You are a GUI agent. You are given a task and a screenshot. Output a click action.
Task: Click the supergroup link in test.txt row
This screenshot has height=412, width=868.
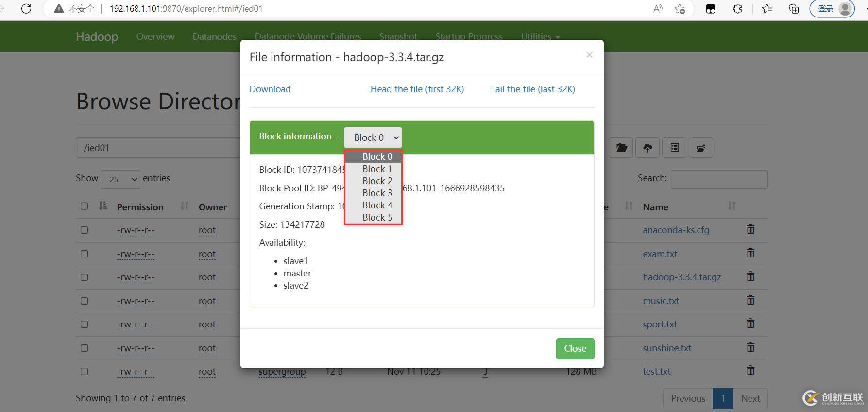282,372
